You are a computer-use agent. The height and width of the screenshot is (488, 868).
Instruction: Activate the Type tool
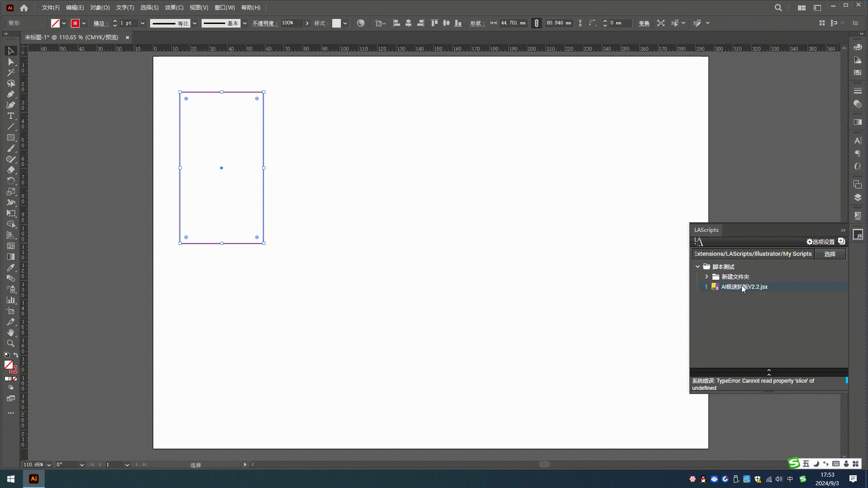10,116
